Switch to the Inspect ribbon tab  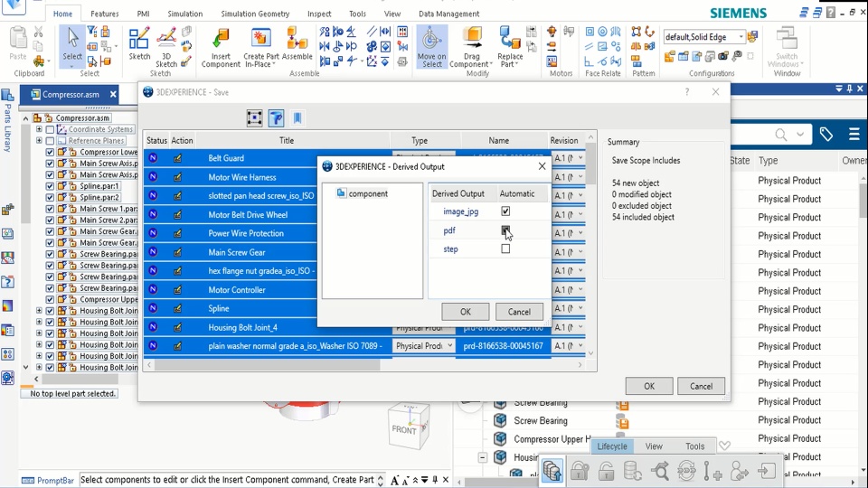coord(319,14)
